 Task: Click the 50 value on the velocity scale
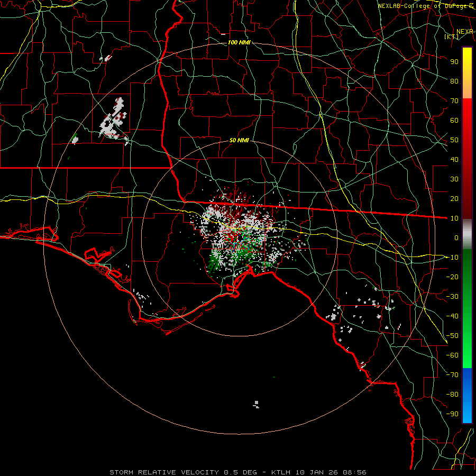454,140
